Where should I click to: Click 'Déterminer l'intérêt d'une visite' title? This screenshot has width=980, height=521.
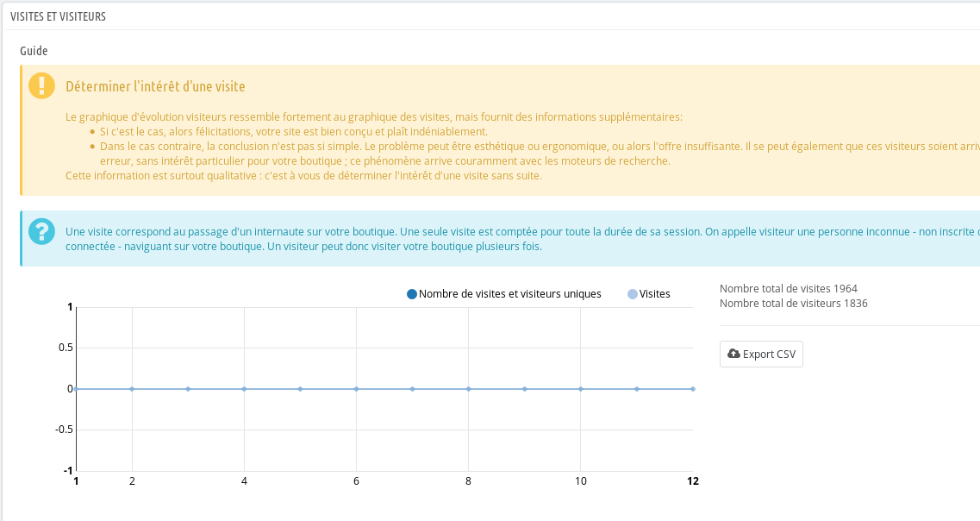coord(156,86)
